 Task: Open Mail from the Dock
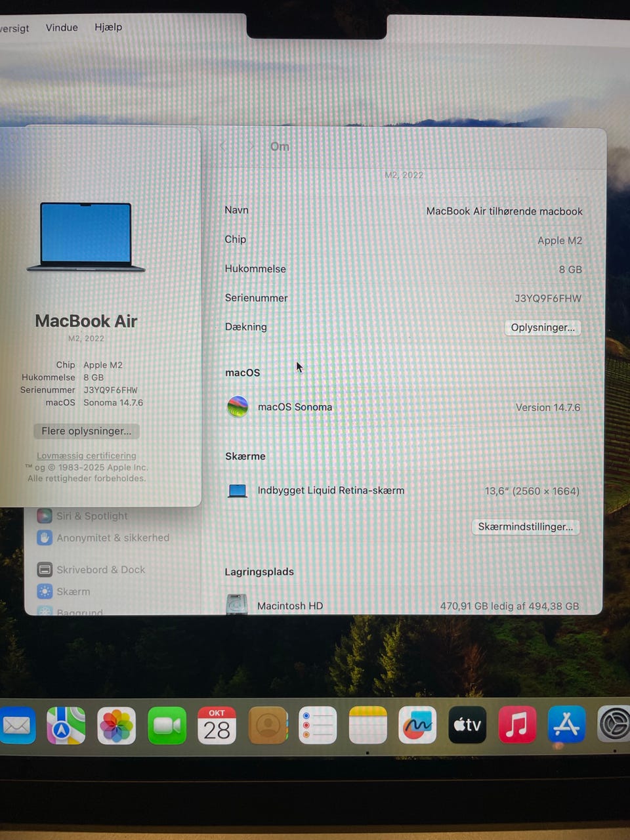click(x=16, y=725)
